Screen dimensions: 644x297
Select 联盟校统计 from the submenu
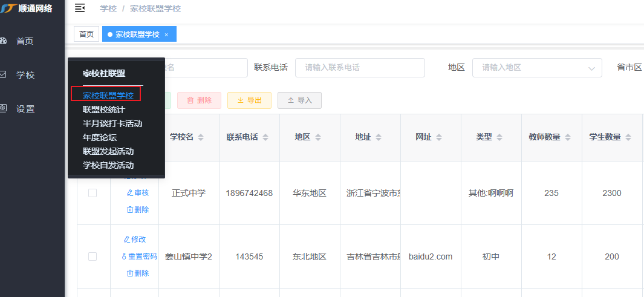click(103, 109)
